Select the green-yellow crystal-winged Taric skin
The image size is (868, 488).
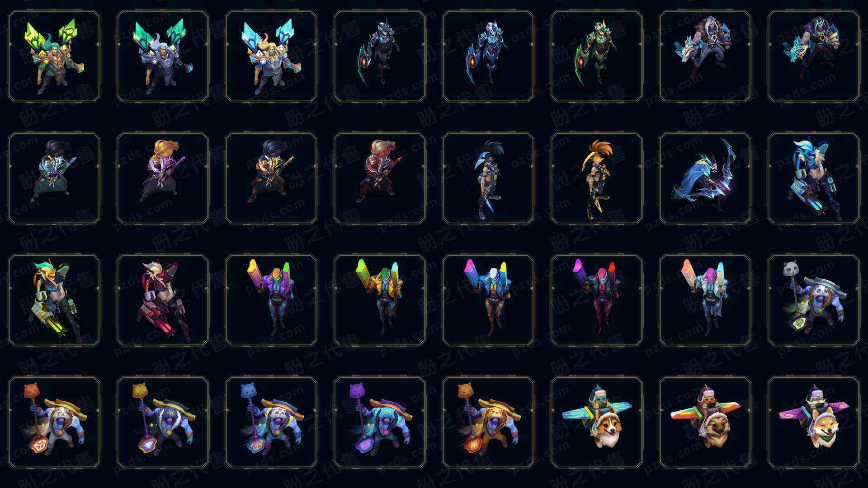click(x=54, y=56)
